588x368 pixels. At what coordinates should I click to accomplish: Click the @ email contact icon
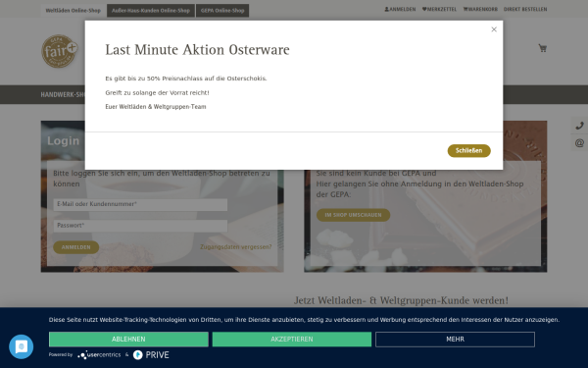(579, 143)
